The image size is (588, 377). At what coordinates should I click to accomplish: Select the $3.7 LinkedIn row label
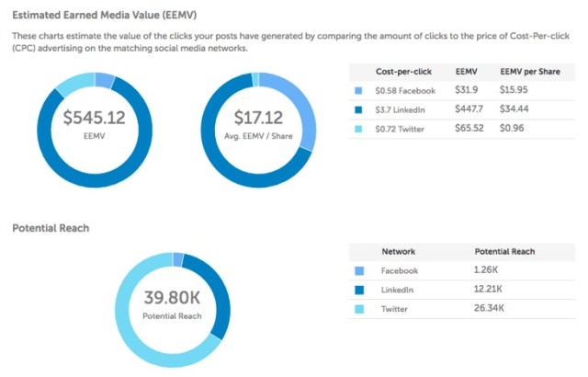pos(405,109)
